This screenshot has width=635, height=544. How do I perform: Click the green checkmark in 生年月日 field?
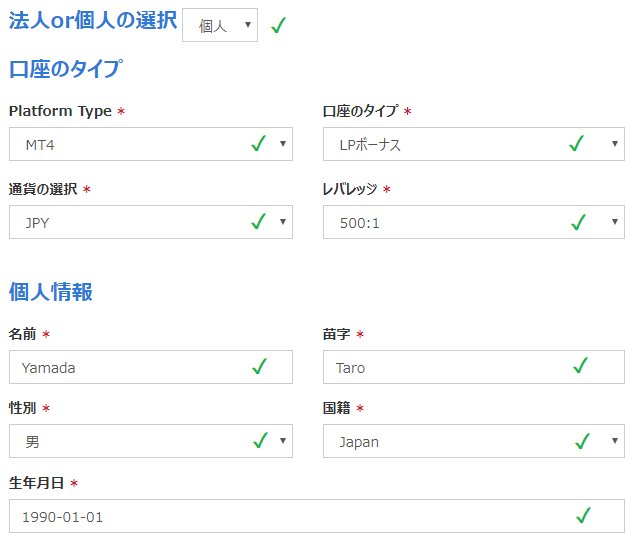[x=583, y=516]
